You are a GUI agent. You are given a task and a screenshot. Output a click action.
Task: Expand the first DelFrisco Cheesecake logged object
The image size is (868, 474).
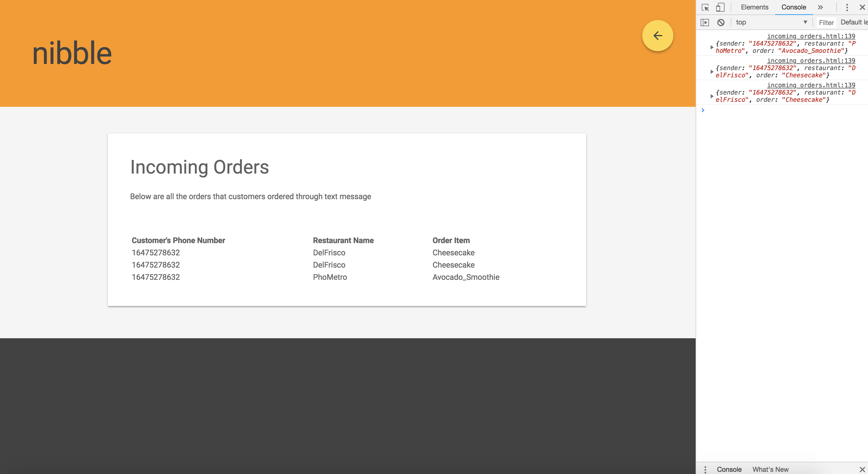(x=712, y=72)
